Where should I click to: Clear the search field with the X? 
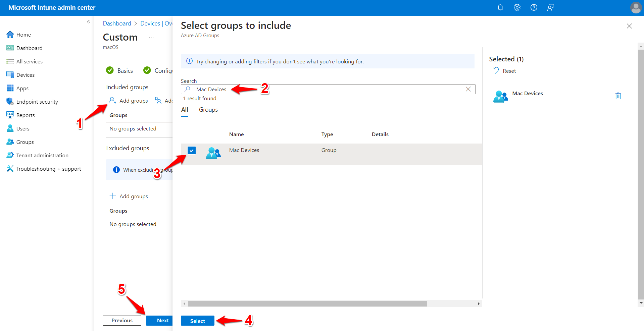(468, 89)
